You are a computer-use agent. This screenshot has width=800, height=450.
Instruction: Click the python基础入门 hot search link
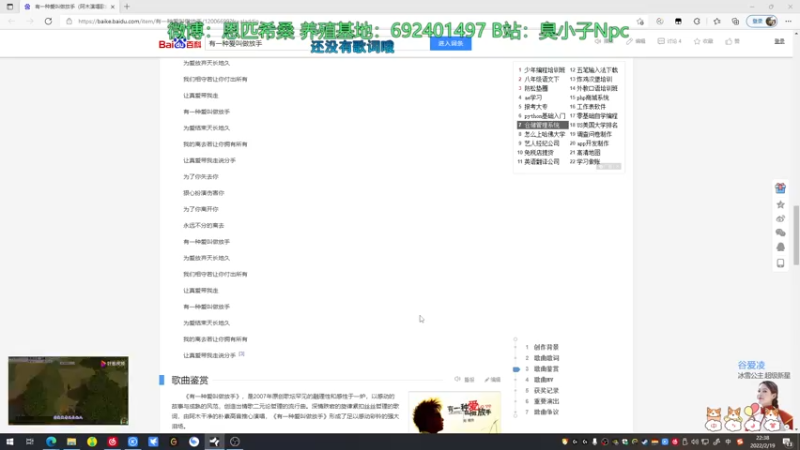click(x=544, y=116)
